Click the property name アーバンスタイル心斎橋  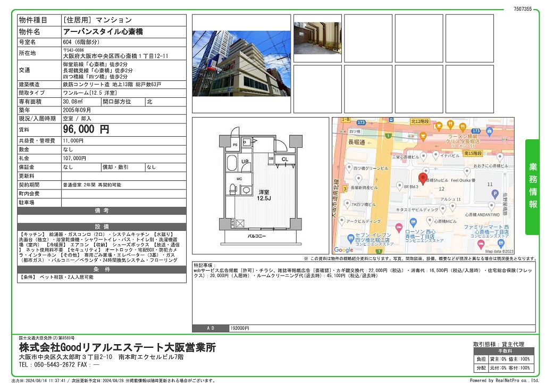pyautogui.click(x=103, y=31)
